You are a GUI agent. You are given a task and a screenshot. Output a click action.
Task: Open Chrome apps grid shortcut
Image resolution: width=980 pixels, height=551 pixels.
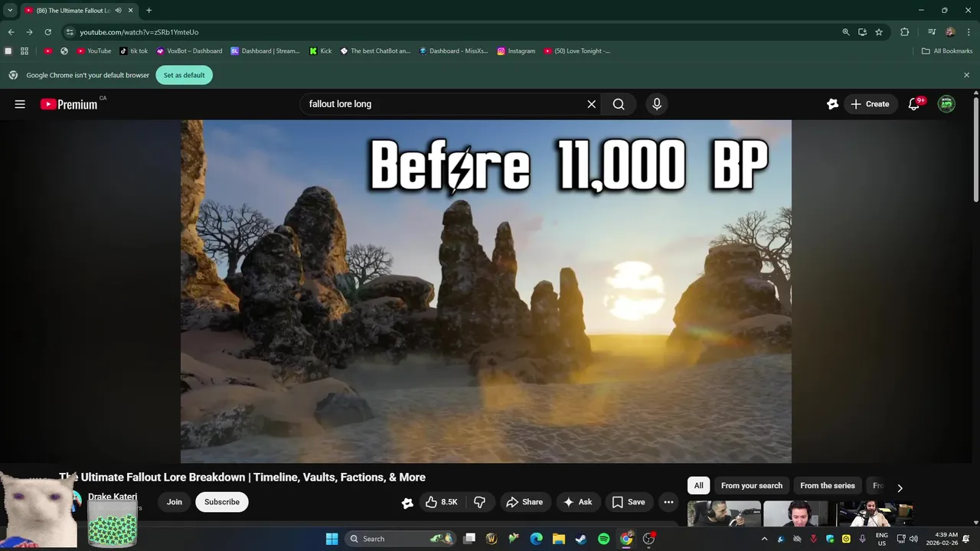click(x=24, y=51)
